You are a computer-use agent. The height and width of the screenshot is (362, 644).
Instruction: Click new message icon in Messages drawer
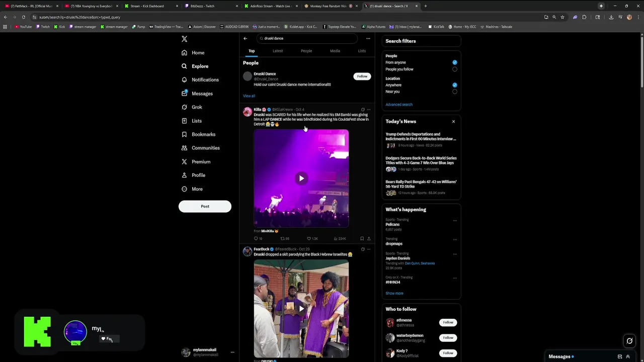point(620,356)
